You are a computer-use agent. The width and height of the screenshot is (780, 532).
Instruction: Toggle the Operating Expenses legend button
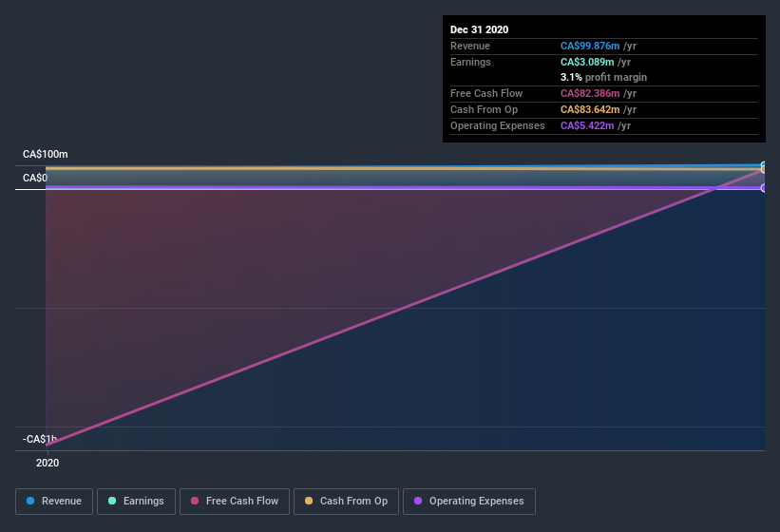(468, 502)
